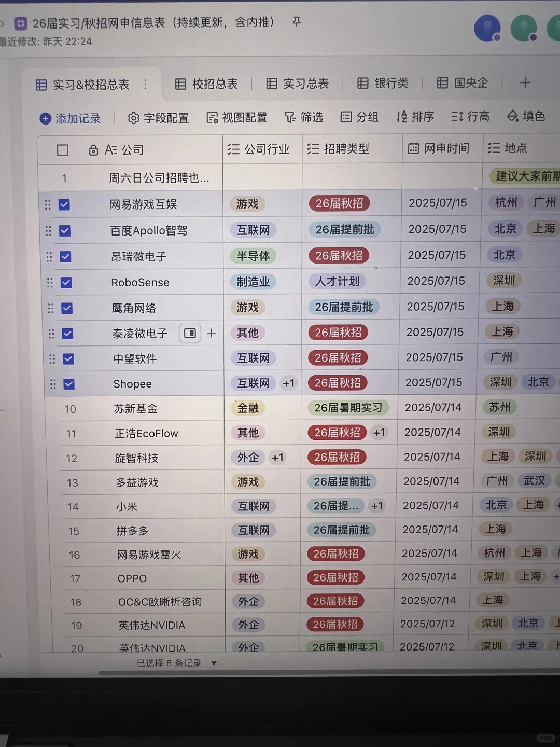The width and height of the screenshot is (560, 747).
Task: Expand the +1 tag in 小米 recruitment cell
Action: click(377, 506)
